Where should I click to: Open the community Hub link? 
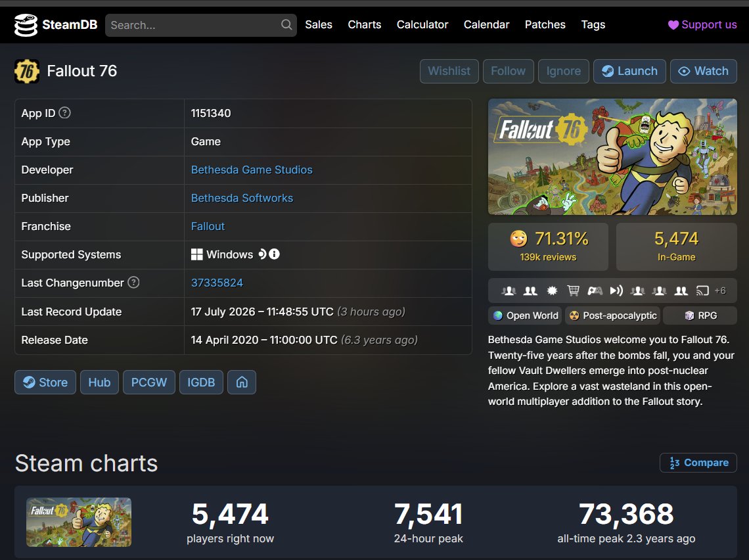(x=99, y=383)
